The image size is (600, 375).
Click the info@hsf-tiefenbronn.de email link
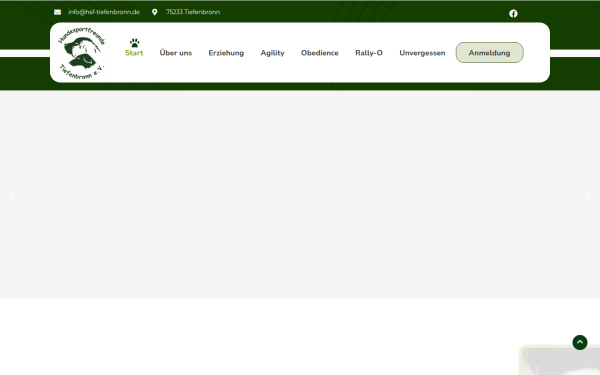[104, 12]
